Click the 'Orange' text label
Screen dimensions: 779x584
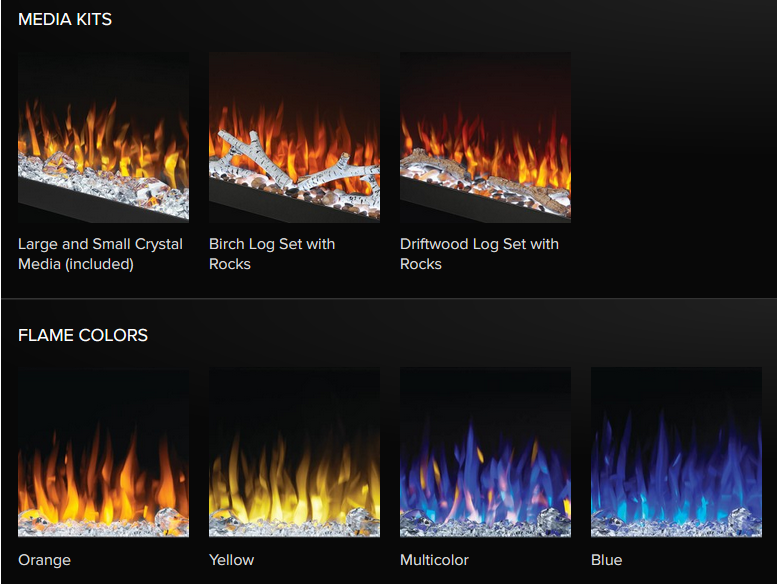coord(44,560)
